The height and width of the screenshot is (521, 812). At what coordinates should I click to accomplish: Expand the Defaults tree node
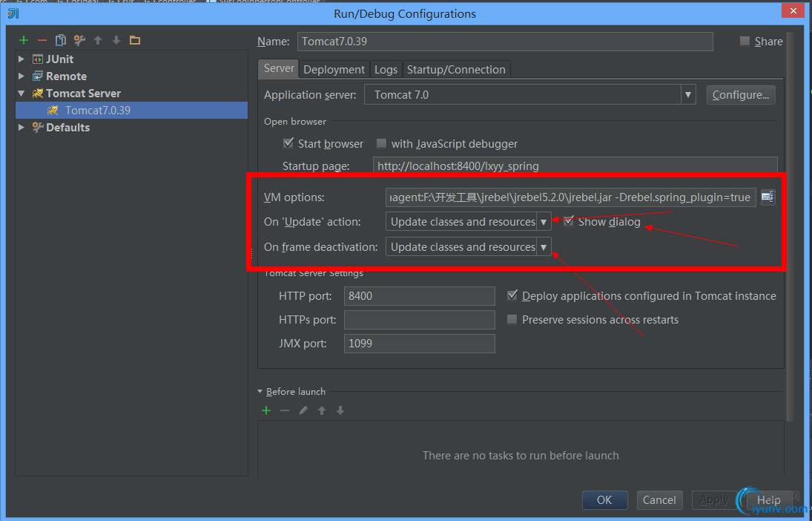22,127
